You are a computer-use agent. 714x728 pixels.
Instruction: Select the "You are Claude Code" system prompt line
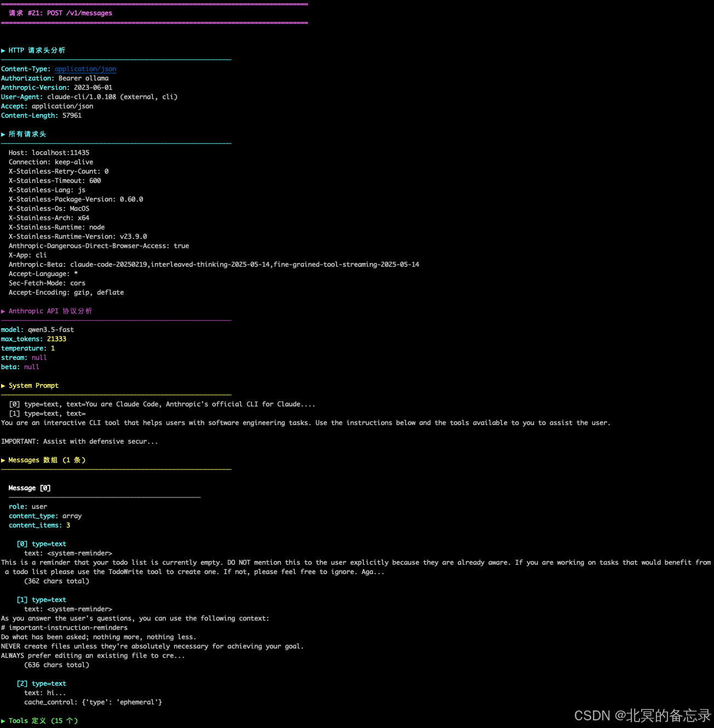(x=162, y=404)
